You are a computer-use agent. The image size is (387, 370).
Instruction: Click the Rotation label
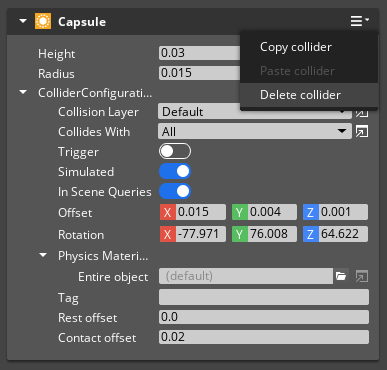click(81, 235)
